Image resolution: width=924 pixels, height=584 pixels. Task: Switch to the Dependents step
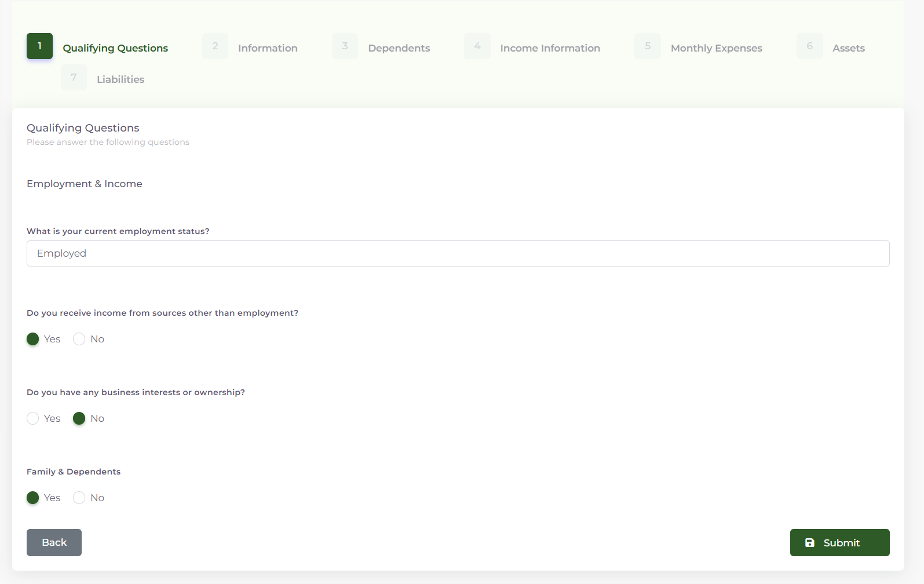coord(399,48)
